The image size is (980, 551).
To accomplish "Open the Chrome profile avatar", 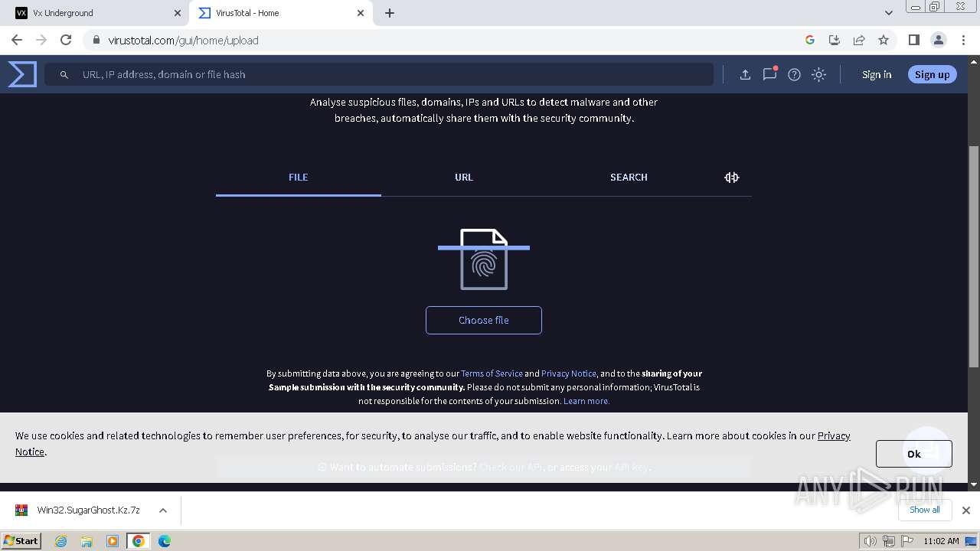I will [938, 40].
